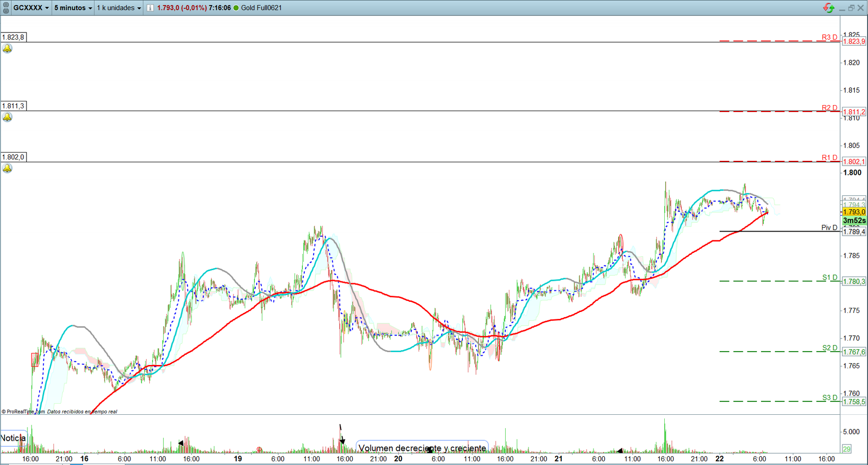Click the 5.000 volume axis label
This screenshot has height=465, width=868.
click(x=852, y=432)
